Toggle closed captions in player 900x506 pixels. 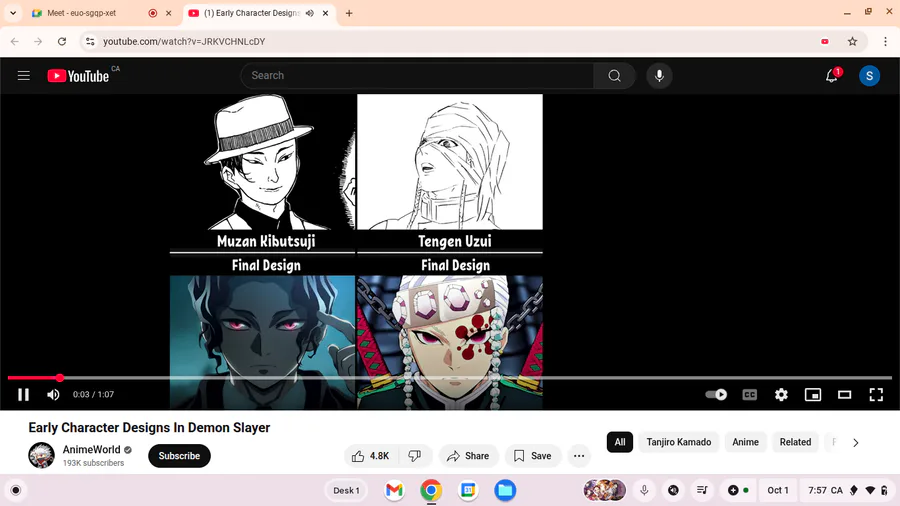pos(749,395)
